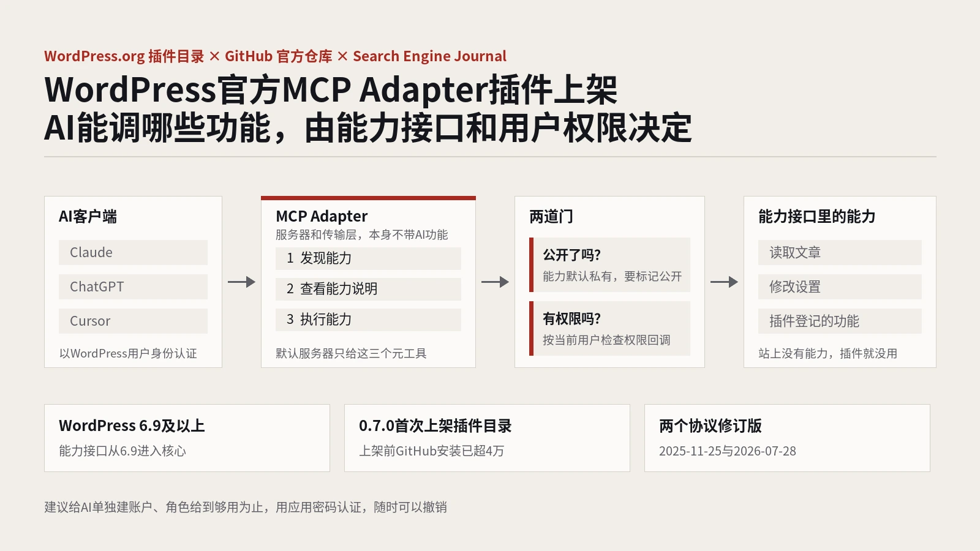The image size is (980, 551).
Task: Click the '0.7.0首次上架插件目录' heading
Action: pyautogui.click(x=435, y=425)
